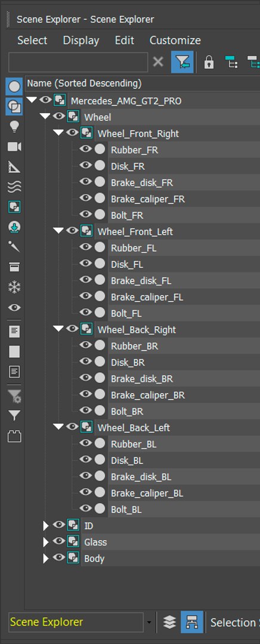This screenshot has width=260, height=644.
Task: Click the search text field
Action: pos(78,63)
